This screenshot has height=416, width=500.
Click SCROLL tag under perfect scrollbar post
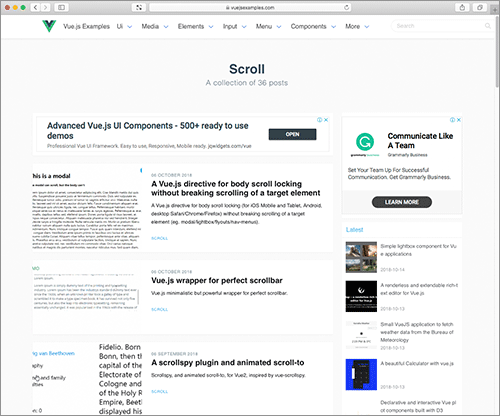tap(159, 309)
